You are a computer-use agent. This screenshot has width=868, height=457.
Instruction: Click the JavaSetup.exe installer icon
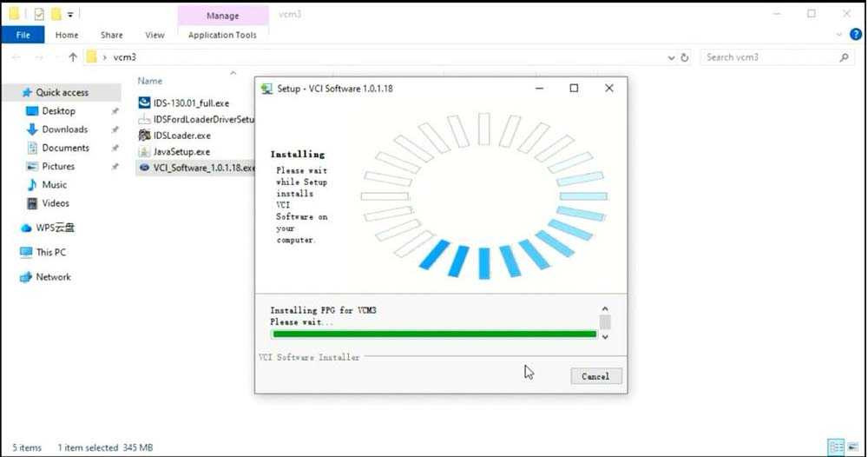pos(145,152)
